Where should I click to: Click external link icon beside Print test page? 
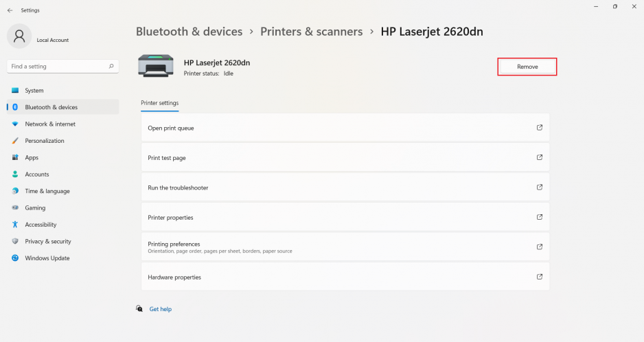tap(539, 157)
